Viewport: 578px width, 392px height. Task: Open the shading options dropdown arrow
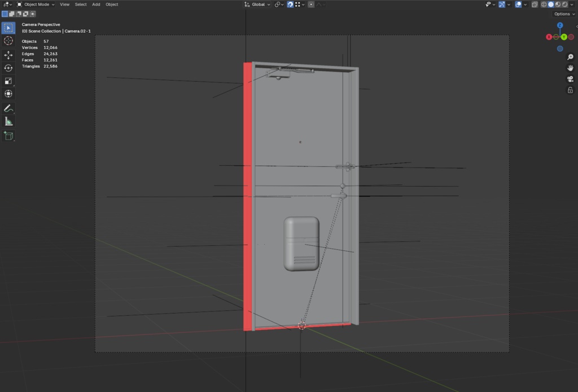[x=572, y=5]
